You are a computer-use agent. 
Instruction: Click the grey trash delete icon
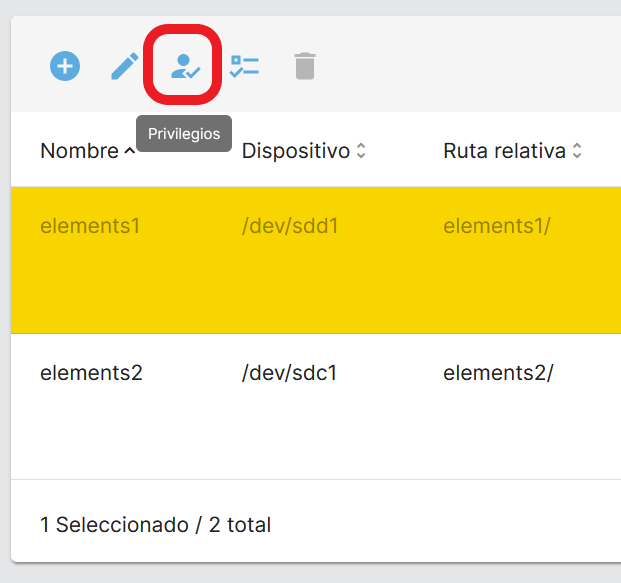coord(305,67)
